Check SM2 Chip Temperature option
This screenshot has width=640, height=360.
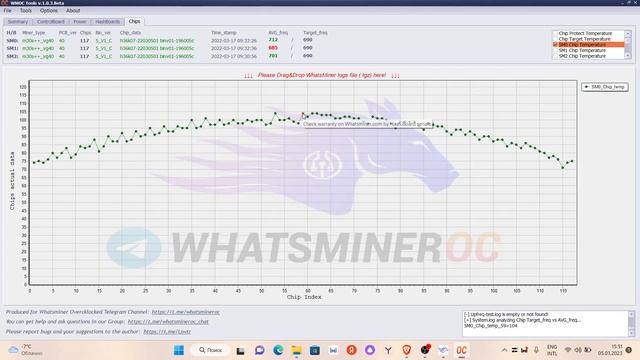pyautogui.click(x=555, y=56)
